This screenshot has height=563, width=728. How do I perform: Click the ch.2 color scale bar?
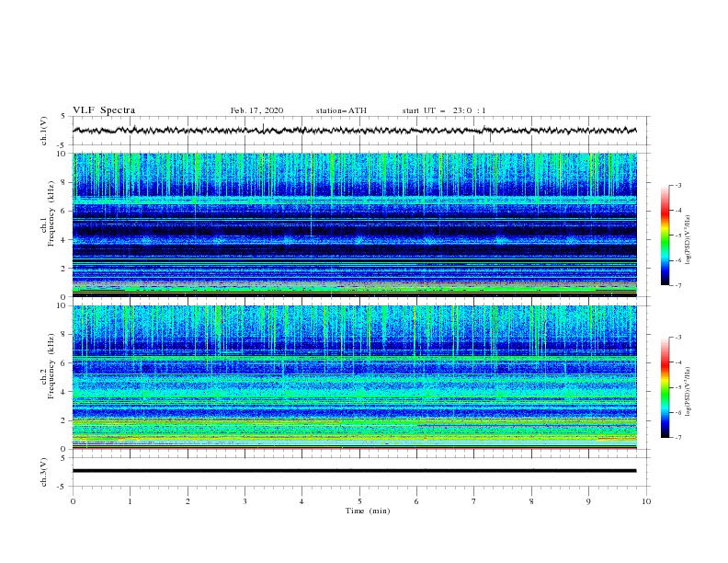tap(665, 387)
